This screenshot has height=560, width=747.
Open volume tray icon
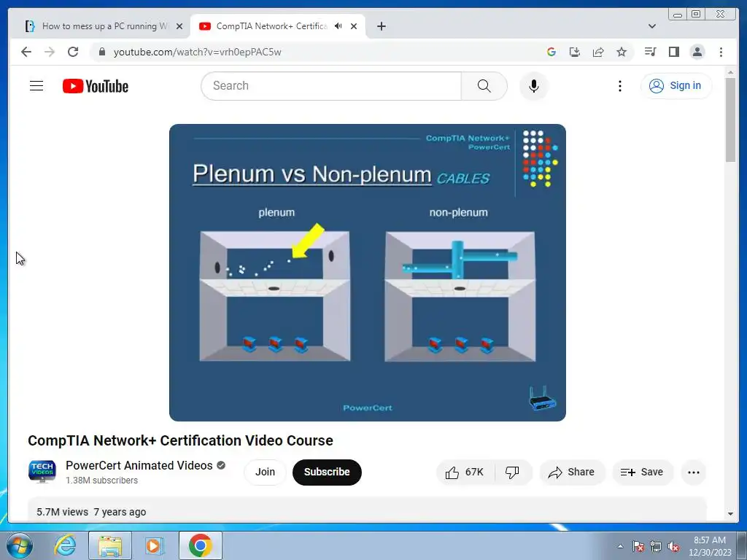pos(673,546)
